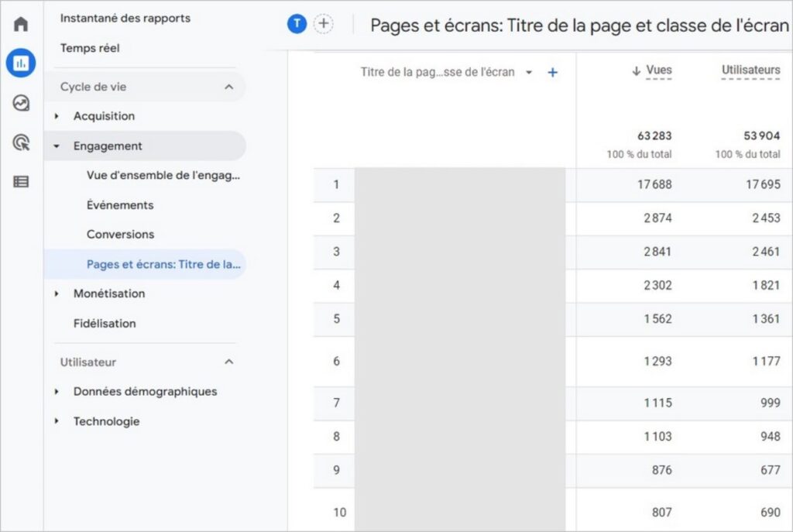The width and height of the screenshot is (793, 532).
Task: Collapse the Utilisateur section
Action: [x=228, y=362]
